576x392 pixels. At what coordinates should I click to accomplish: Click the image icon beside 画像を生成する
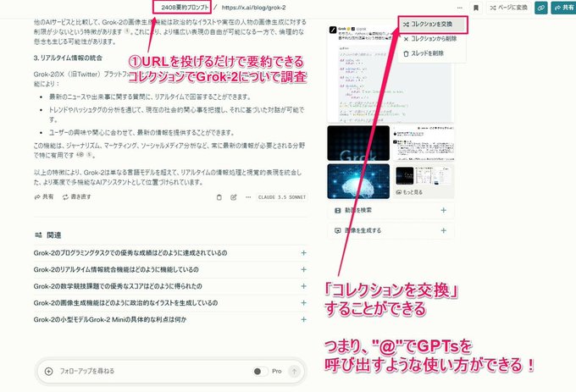click(338, 231)
